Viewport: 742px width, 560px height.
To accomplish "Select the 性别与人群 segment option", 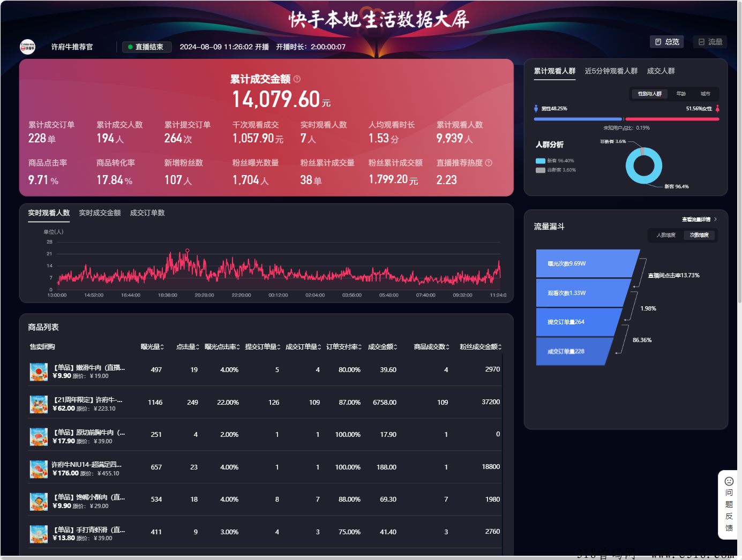I will (x=650, y=94).
